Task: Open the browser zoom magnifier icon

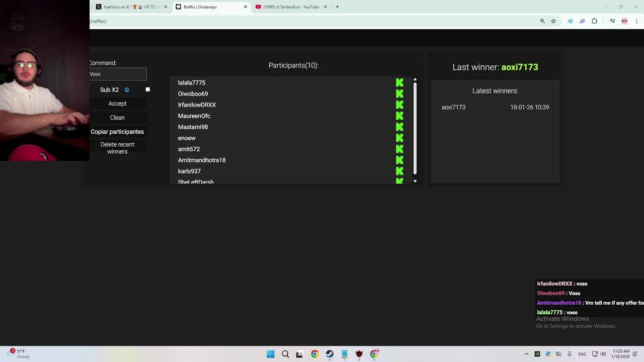Action: point(542,21)
